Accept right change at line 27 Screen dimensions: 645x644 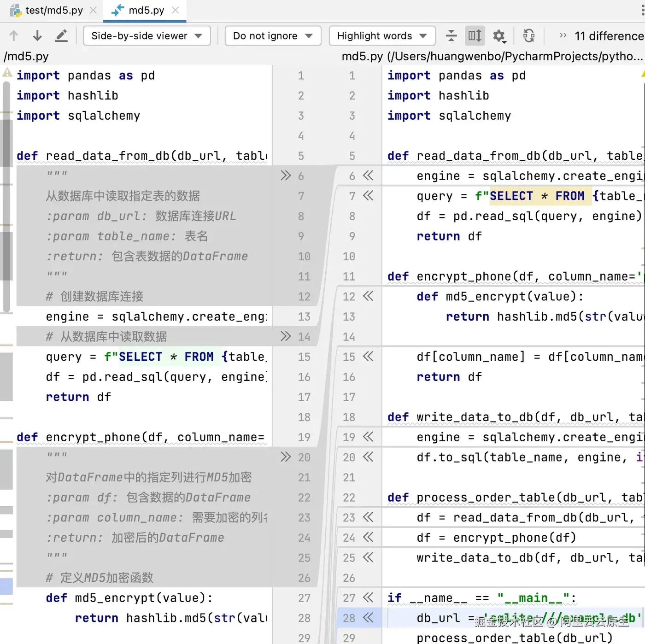point(368,598)
